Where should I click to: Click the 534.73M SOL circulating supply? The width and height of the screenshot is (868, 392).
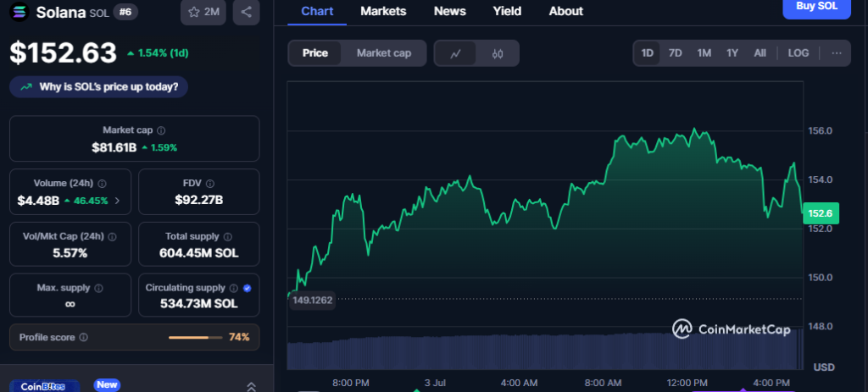(198, 304)
